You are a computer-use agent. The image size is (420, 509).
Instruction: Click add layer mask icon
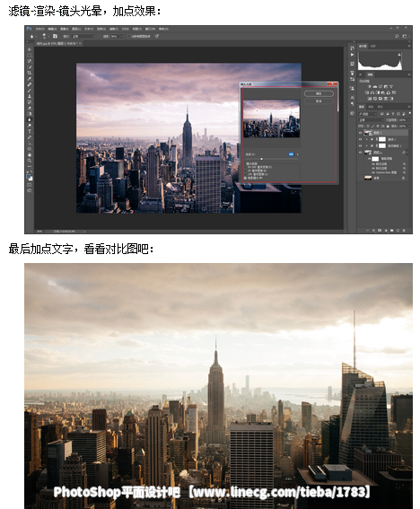coord(380,230)
